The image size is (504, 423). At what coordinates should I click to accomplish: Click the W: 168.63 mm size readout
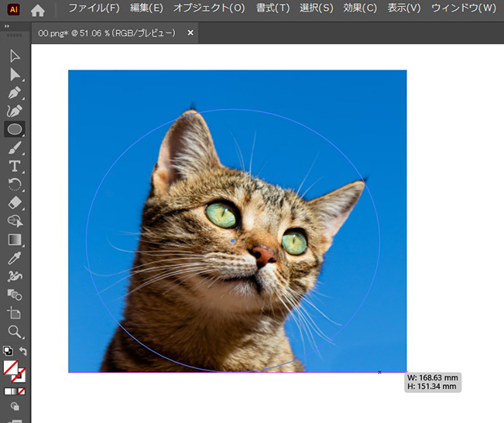click(x=433, y=377)
